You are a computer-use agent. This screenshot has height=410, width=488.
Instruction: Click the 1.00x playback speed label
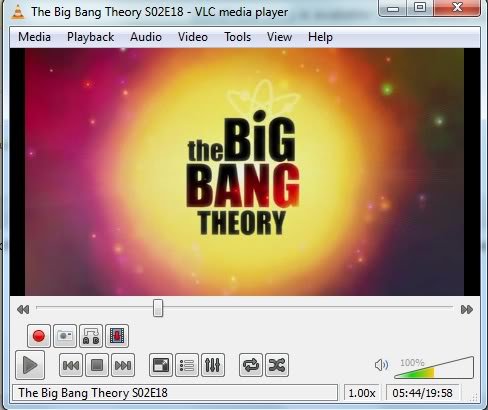[362, 393]
